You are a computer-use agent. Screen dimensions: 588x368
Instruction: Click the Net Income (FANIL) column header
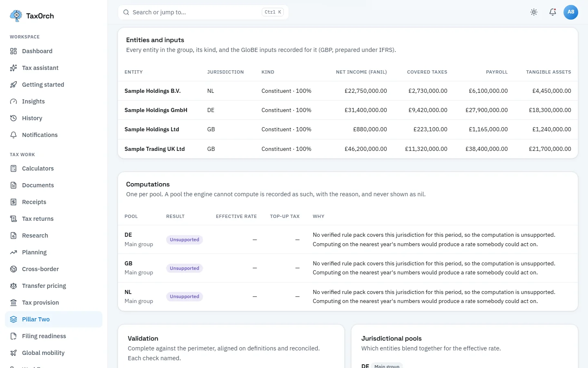pos(361,72)
